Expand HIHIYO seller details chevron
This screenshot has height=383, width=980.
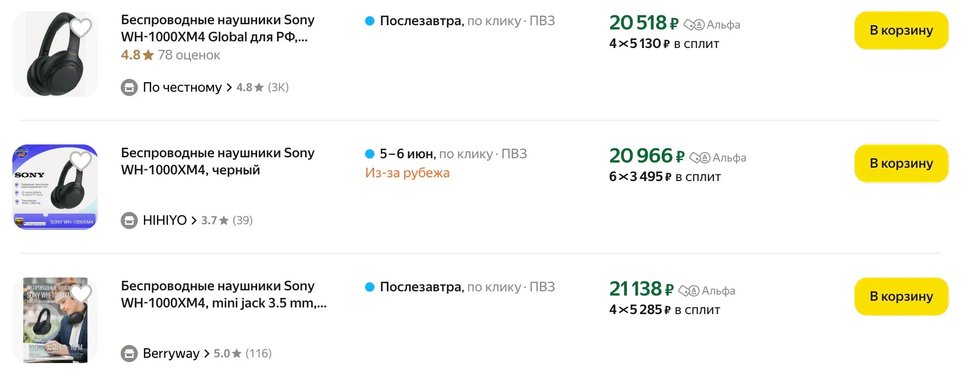click(194, 220)
